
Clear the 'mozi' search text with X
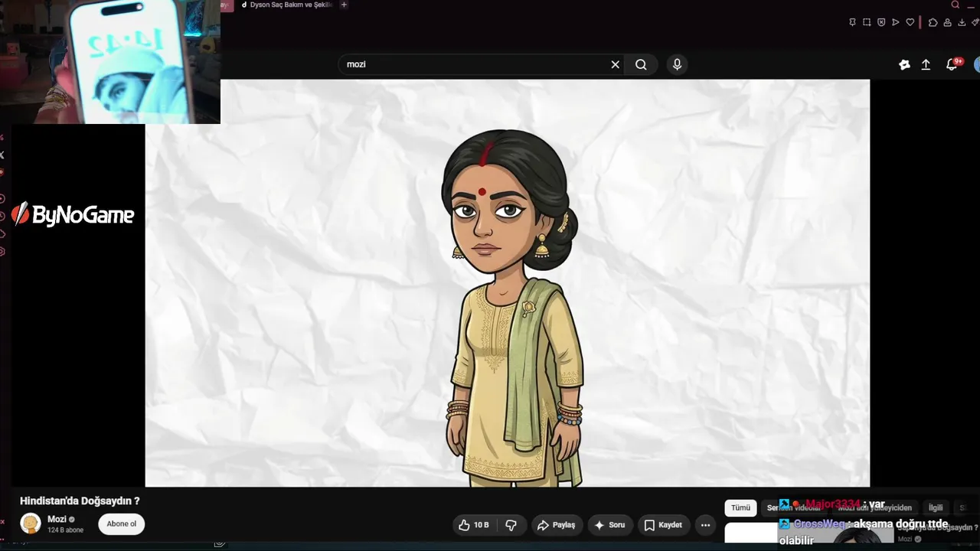tap(615, 65)
